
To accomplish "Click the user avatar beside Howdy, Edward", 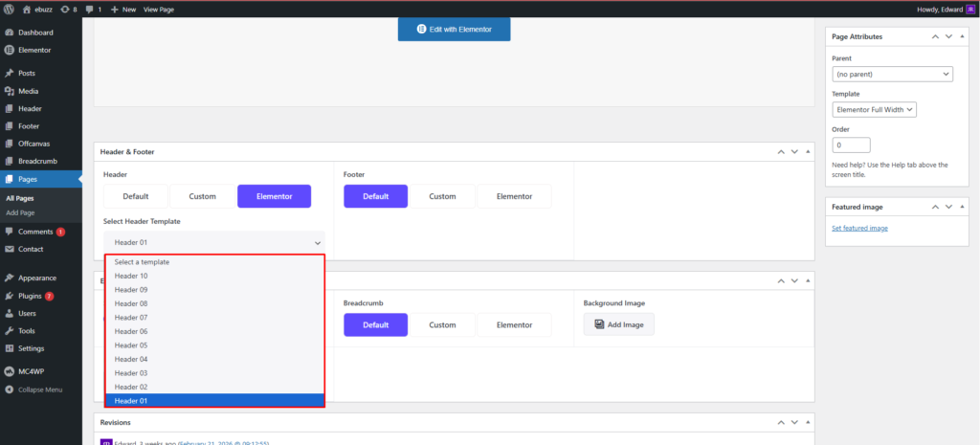I will [969, 9].
